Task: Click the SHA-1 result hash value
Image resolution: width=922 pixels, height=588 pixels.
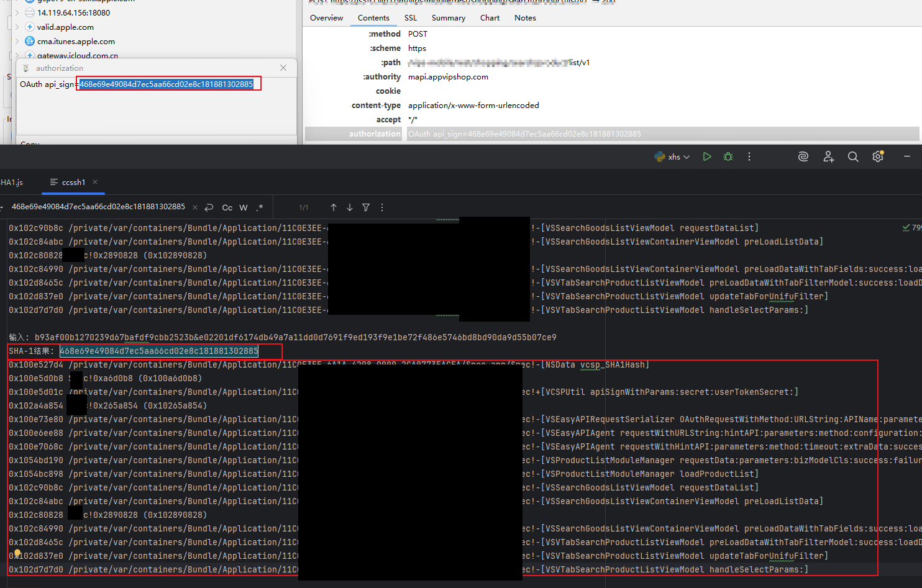Action: (159, 351)
